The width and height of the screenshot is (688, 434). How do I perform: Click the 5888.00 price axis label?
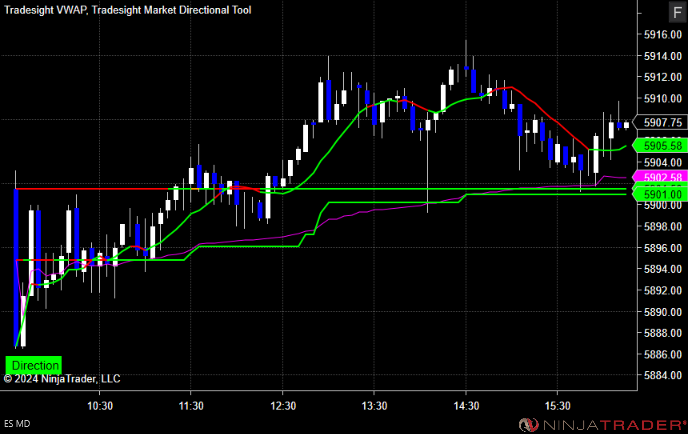pos(663,333)
